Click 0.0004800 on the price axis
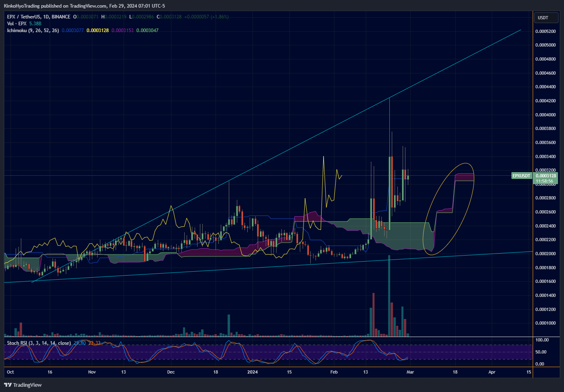Image resolution: width=564 pixels, height=392 pixels. [x=546, y=59]
